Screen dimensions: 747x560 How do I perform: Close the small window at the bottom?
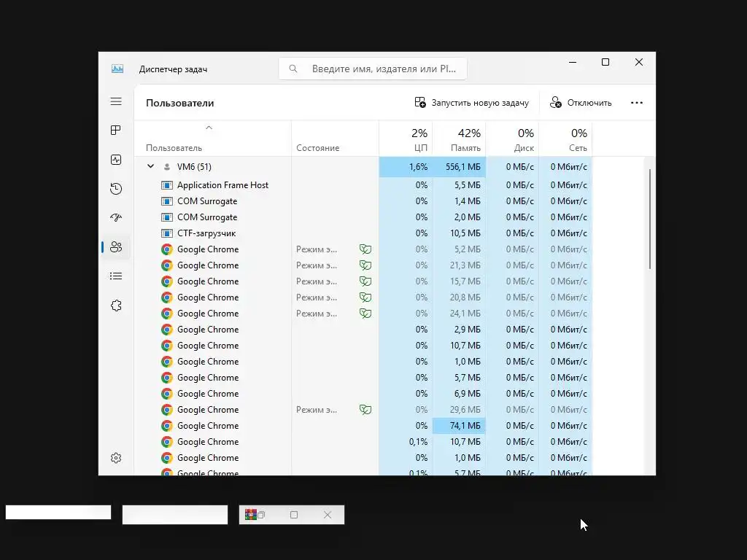click(x=328, y=515)
